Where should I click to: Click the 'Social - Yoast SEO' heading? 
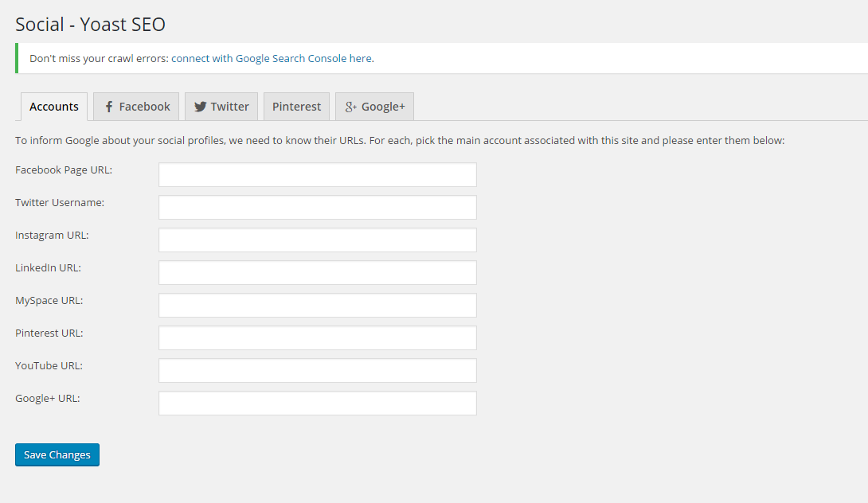pyautogui.click(x=90, y=25)
